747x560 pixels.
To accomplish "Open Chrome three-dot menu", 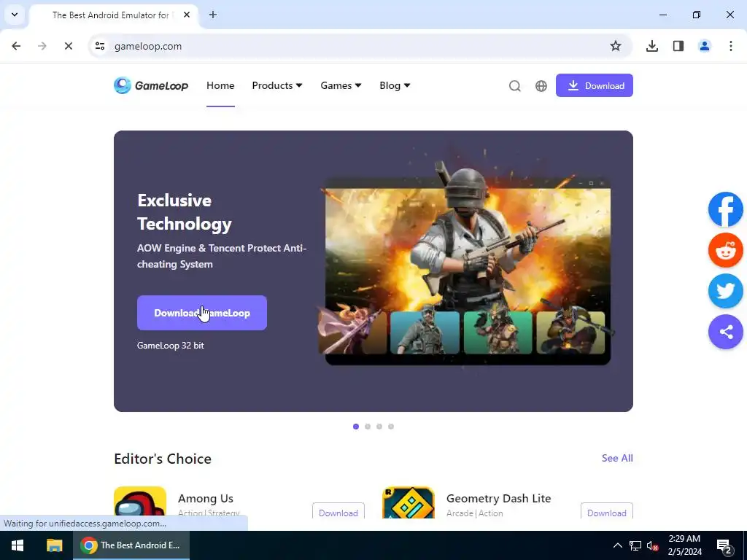I will (731, 46).
